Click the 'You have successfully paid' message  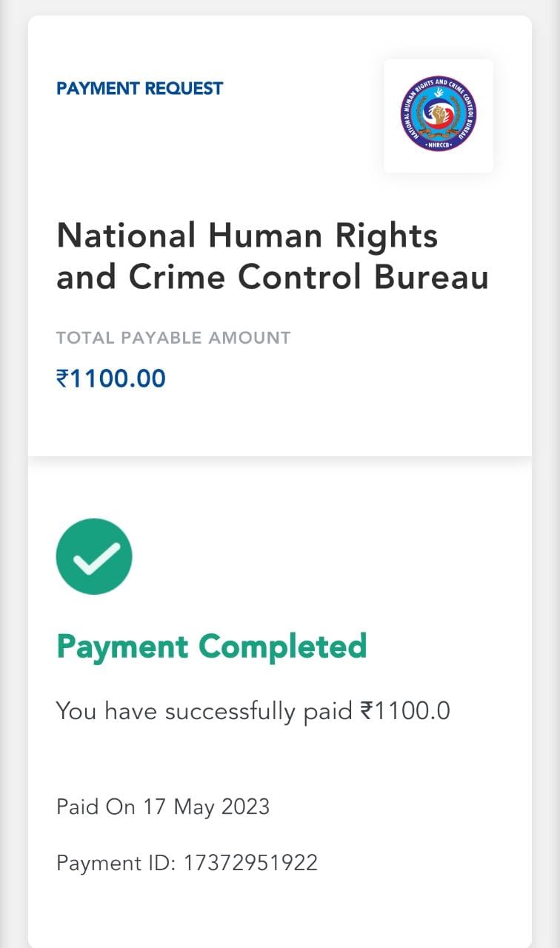(204, 711)
